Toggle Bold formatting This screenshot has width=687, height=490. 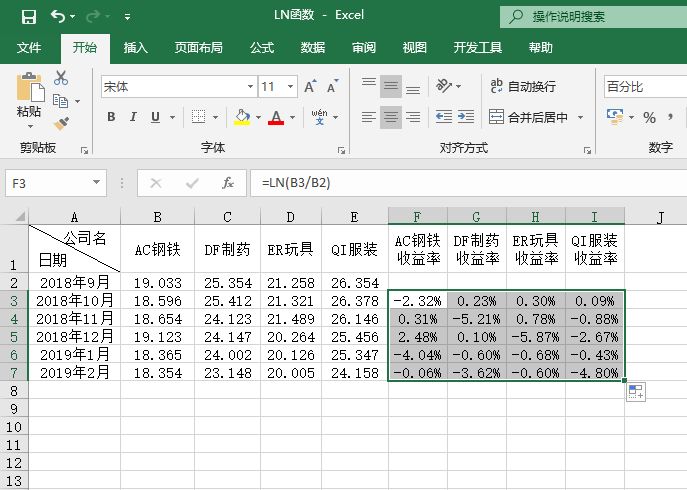(x=111, y=118)
